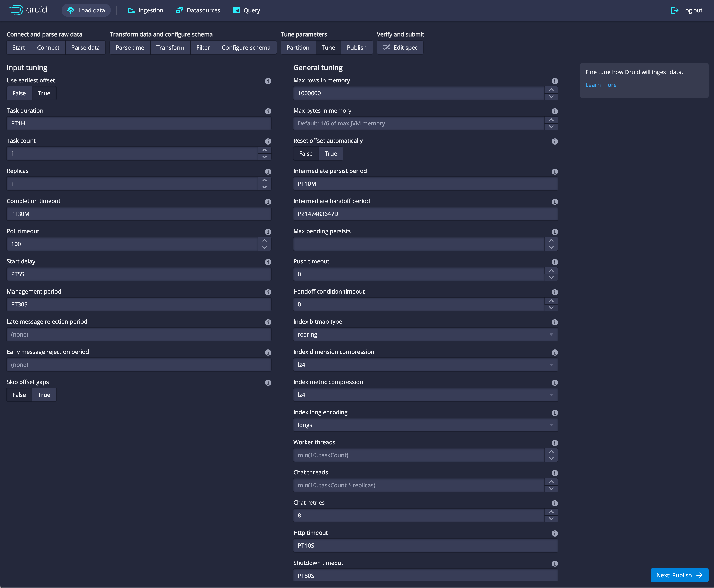Click info icon for Start delay
This screenshot has width=714, height=588.
268,262
